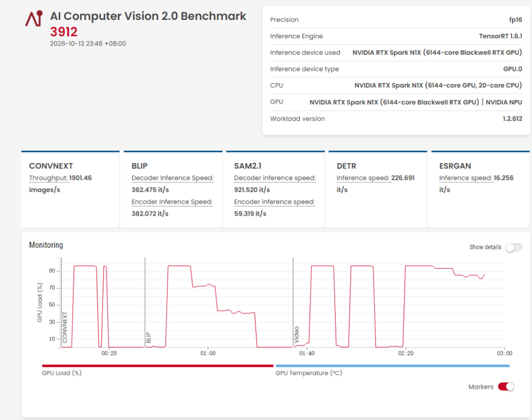Screen dimensions: 532x420
Task: Click the 382.072 it/s value
Action: point(150,213)
